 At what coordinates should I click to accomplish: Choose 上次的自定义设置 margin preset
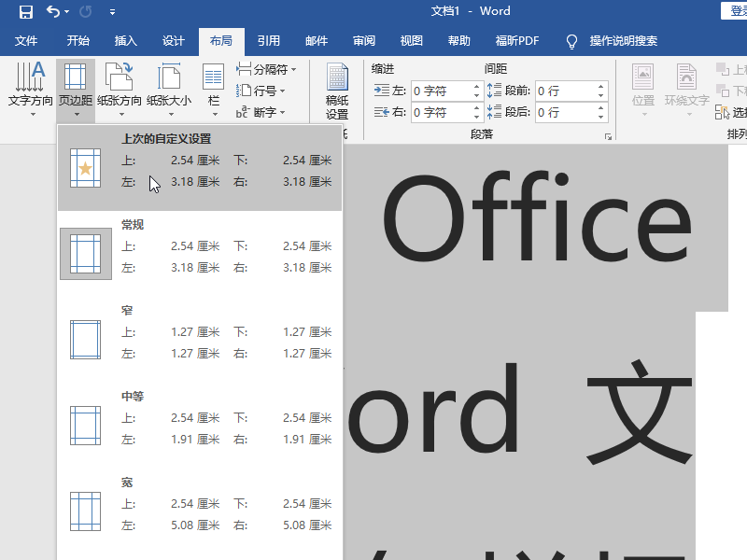200,168
